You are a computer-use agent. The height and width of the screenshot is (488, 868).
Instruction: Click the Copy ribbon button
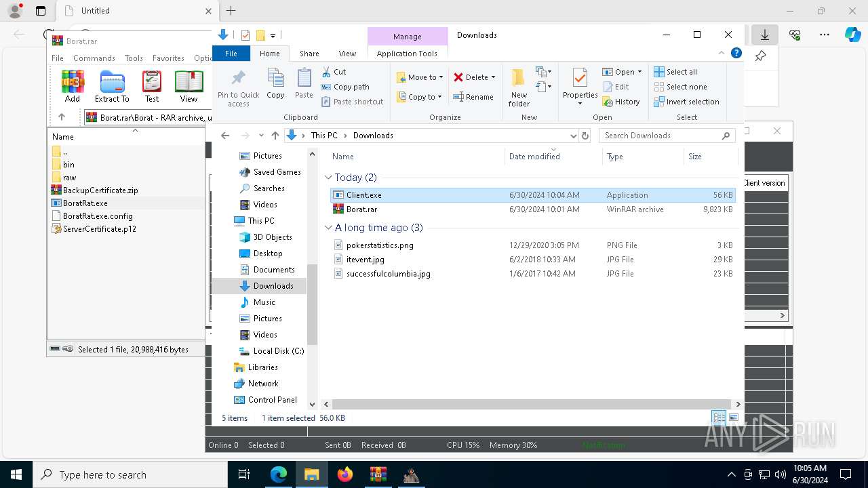click(275, 84)
